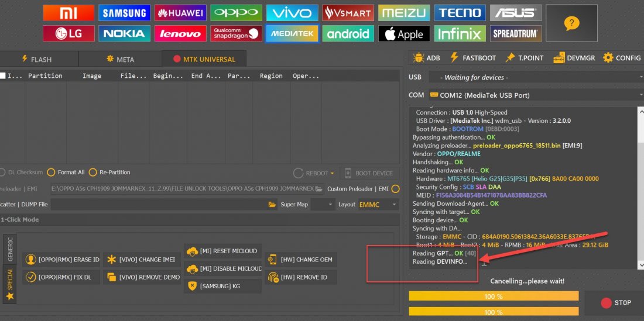Image resolution: width=644 pixels, height=321 pixels.
Task: Tick the select-all partitions checkbox
Action: pyautogui.click(x=3, y=75)
